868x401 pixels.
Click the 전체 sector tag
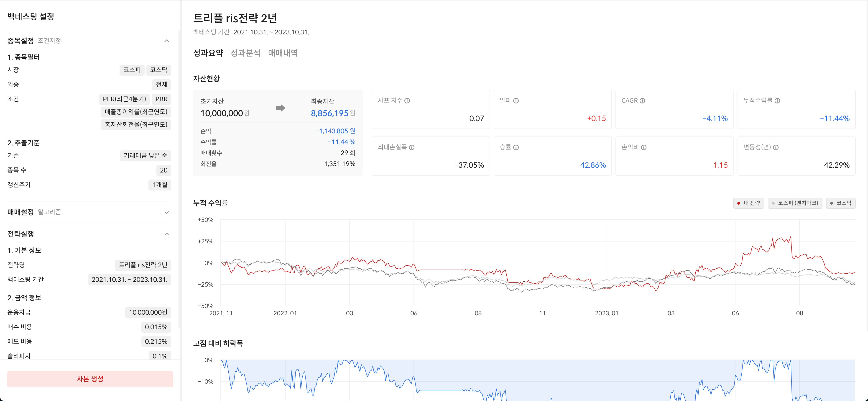(x=162, y=84)
